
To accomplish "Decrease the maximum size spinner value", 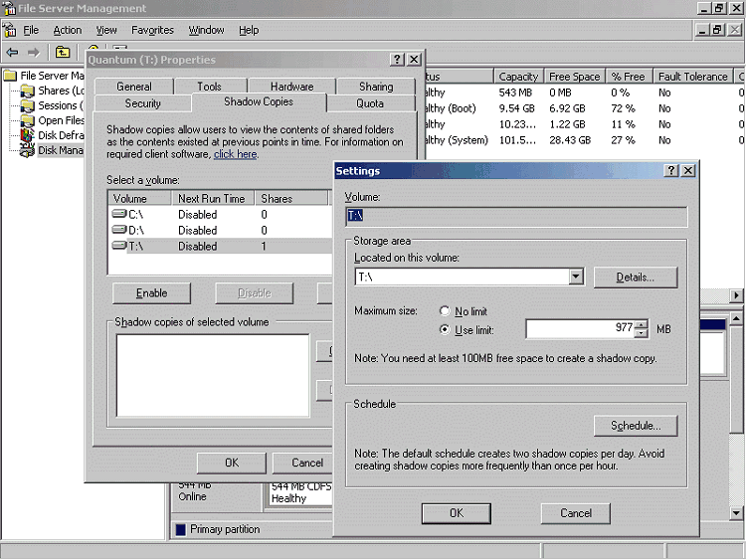I will pos(642,334).
